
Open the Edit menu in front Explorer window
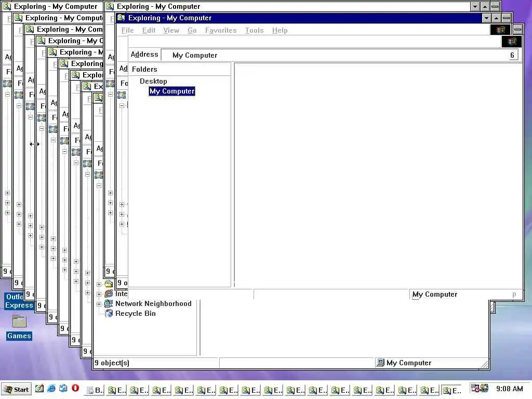click(149, 31)
